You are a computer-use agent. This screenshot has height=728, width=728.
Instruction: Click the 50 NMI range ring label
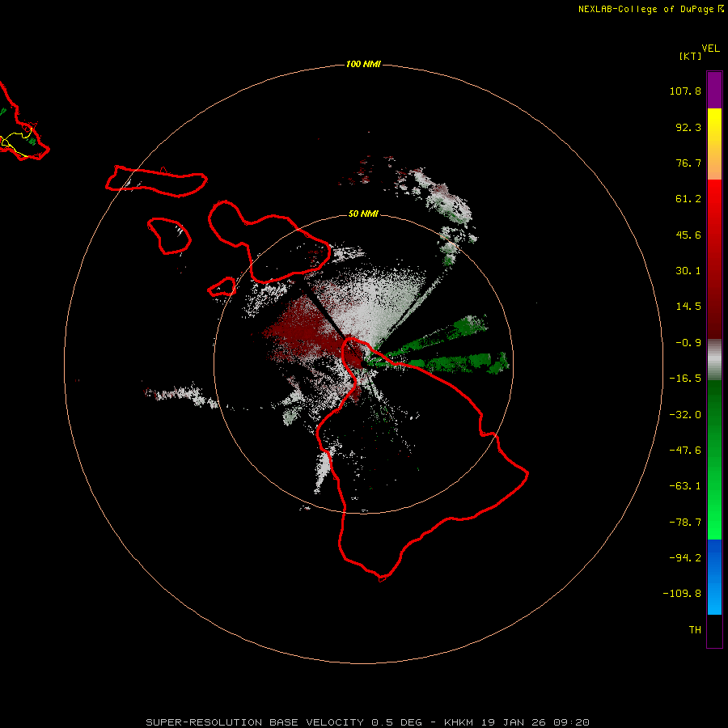tap(363, 214)
